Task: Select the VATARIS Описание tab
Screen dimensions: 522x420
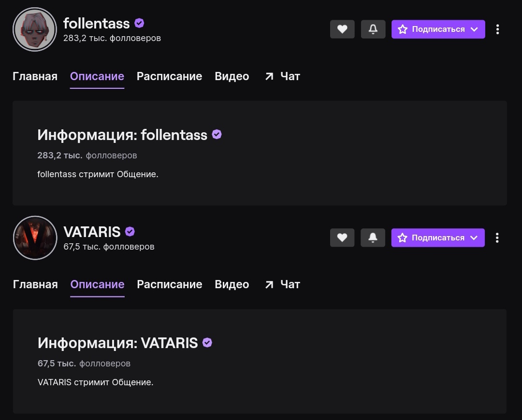Action: (97, 284)
